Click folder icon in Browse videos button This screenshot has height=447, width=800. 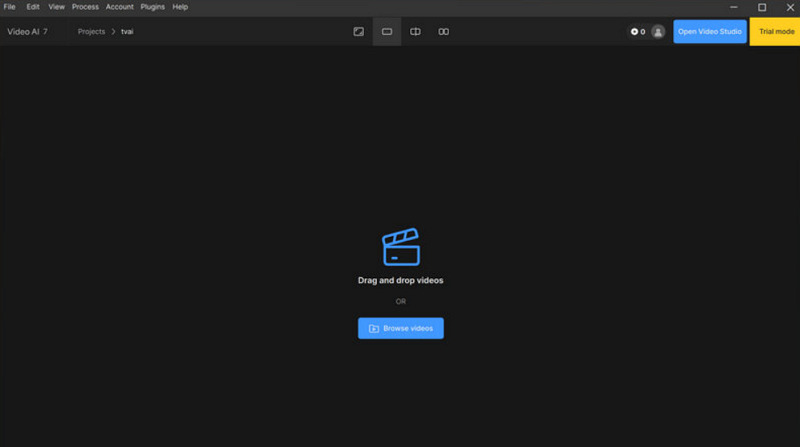point(374,328)
